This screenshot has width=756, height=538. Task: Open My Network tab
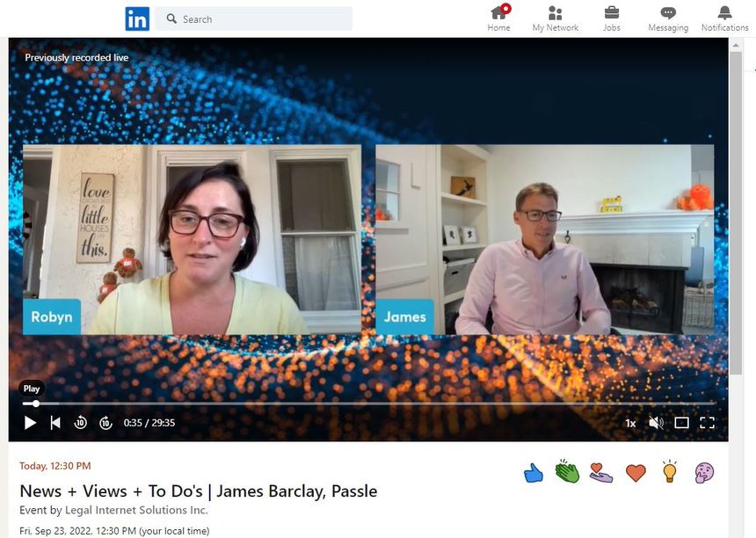point(555,18)
